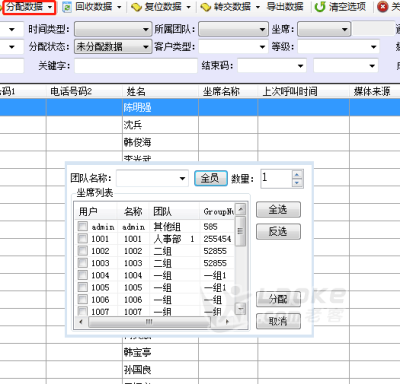Click the 全员 button
The image size is (400, 384).
click(x=211, y=178)
